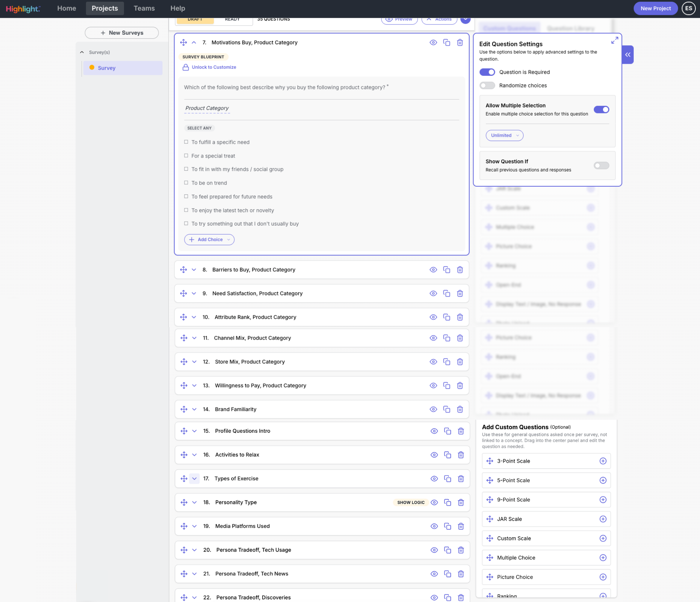Duplicate question 7 Motivations Buy
The height and width of the screenshot is (602, 700).
click(x=446, y=42)
